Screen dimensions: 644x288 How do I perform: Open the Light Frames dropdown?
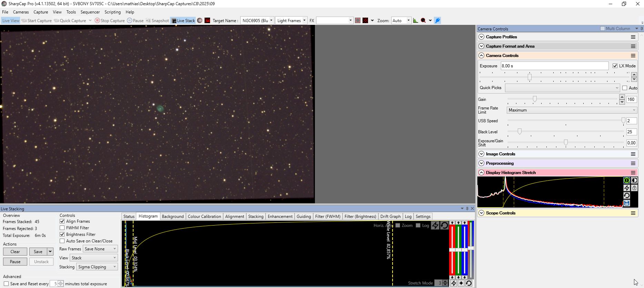pyautogui.click(x=304, y=21)
